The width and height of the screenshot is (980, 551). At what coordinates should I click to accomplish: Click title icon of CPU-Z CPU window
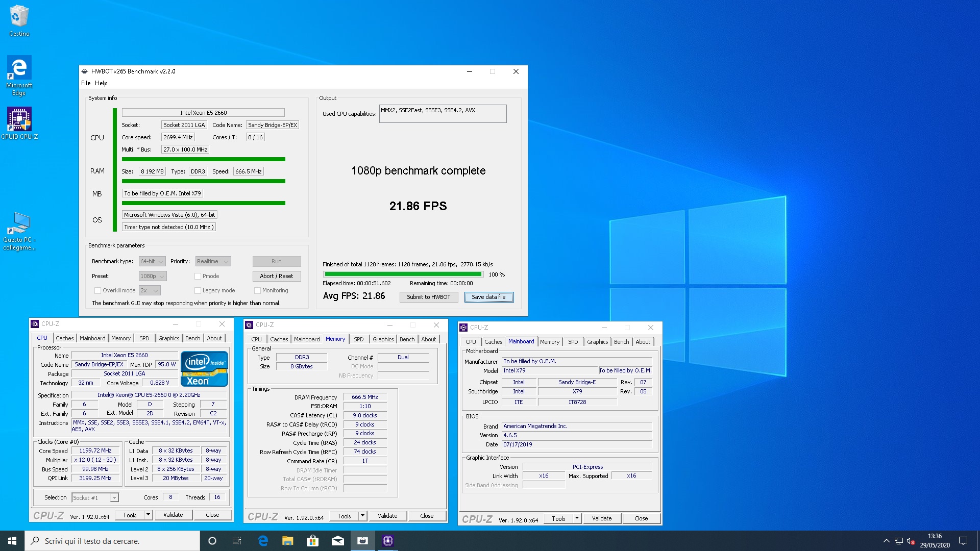coord(35,324)
